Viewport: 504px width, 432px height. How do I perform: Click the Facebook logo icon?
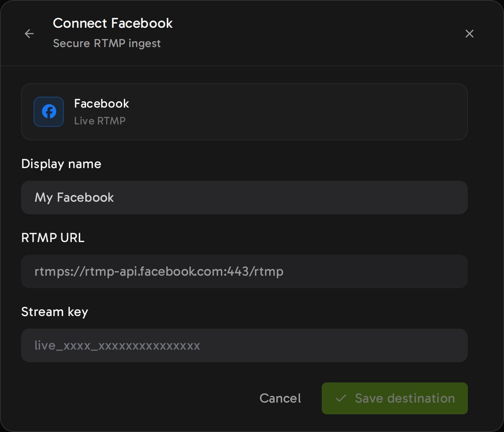(x=49, y=112)
